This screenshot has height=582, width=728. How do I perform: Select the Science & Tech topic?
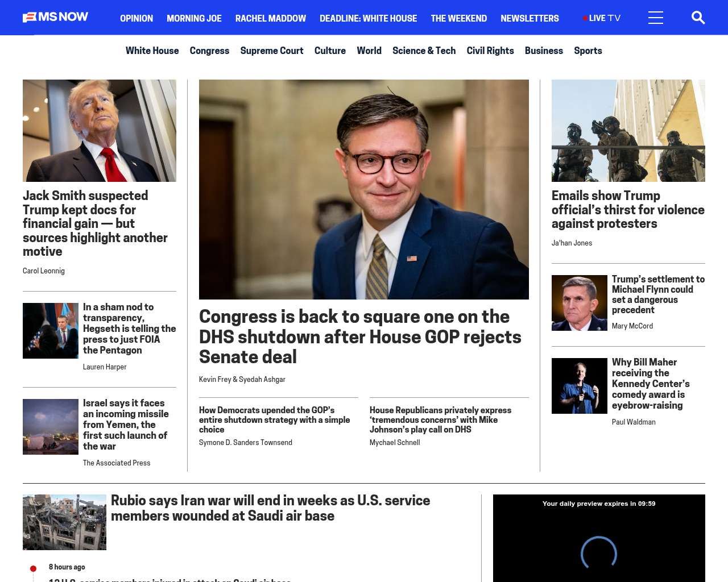pyautogui.click(x=424, y=51)
